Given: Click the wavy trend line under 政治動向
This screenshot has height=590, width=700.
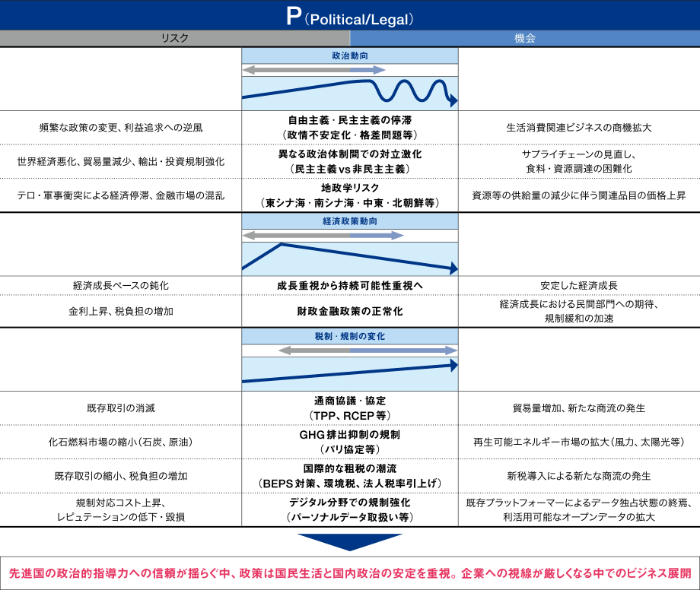Looking at the screenshot, I should click(x=350, y=93).
